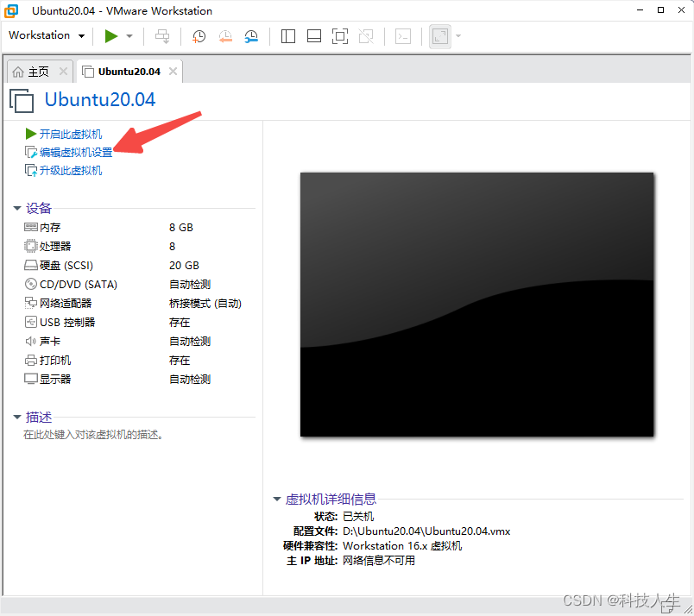Collapse the 虚拟机详细信息 section
Screen dimensions: 694x616
(x=277, y=500)
